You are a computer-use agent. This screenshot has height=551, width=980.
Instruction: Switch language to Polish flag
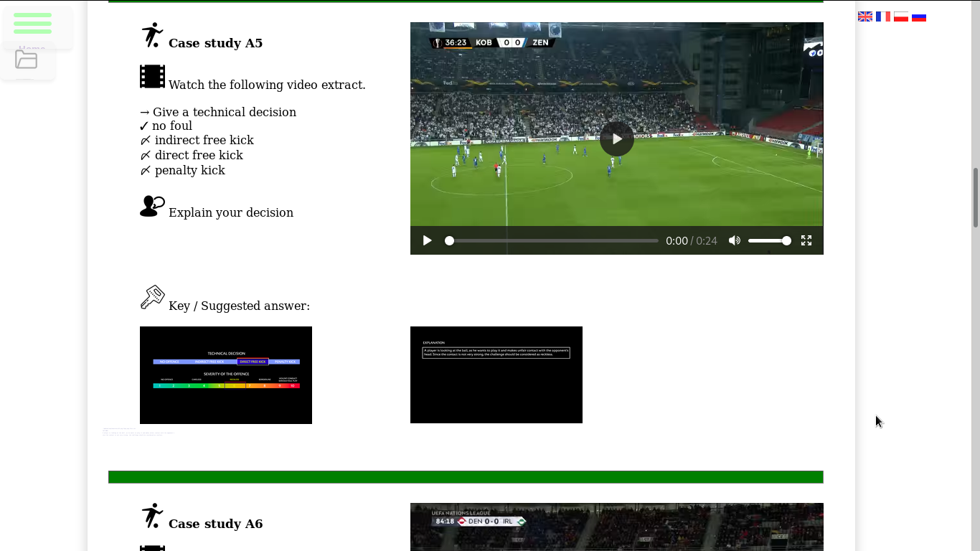[901, 17]
